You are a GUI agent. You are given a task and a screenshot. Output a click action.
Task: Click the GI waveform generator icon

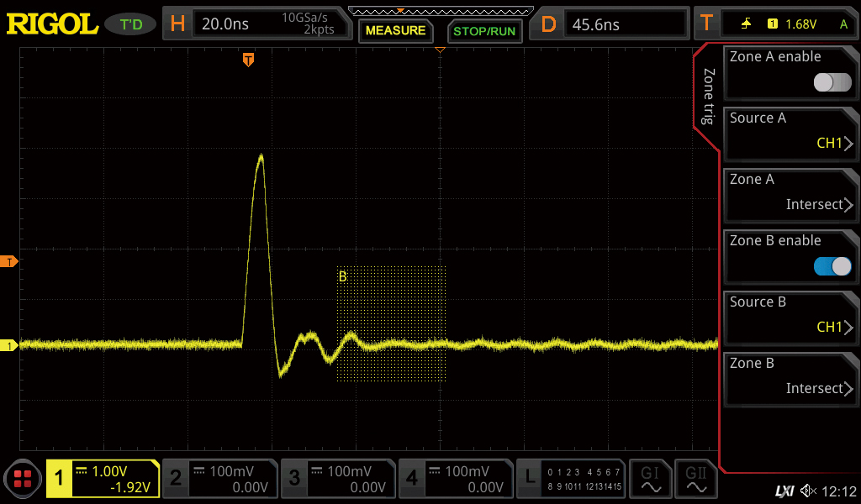tap(650, 479)
